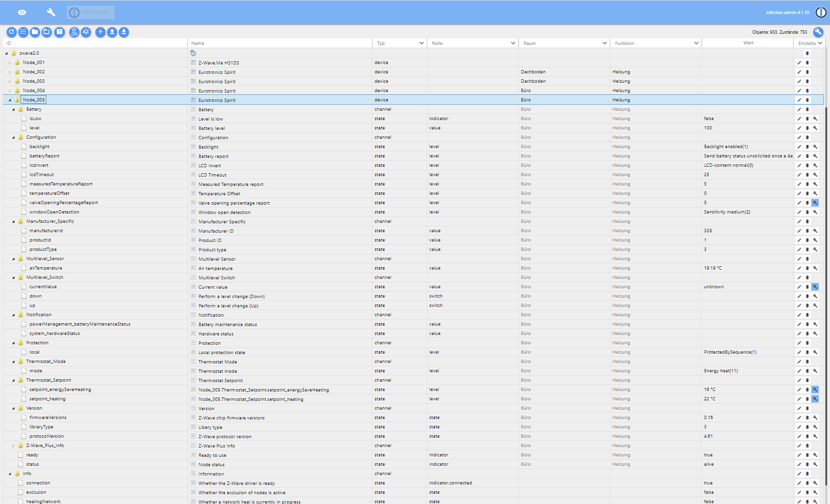Collapse the Thermostat_Setpoint channel folder
Image resolution: width=830 pixels, height=504 pixels.
click(13, 380)
